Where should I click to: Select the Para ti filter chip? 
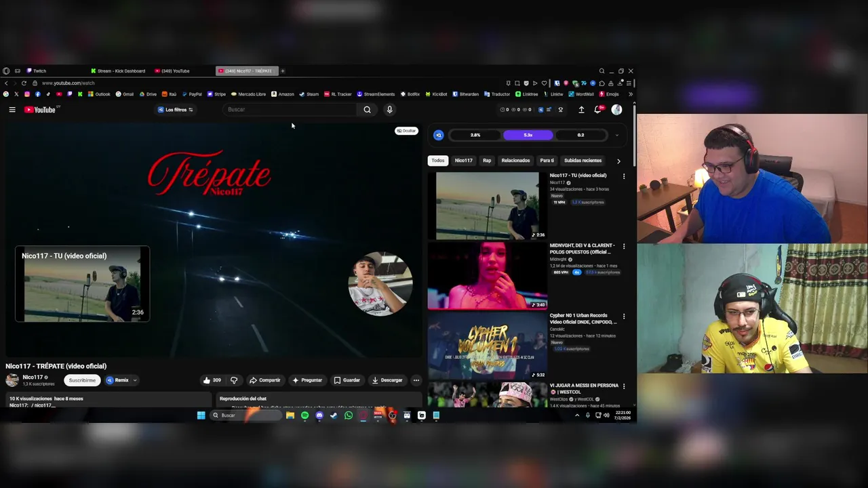(547, 161)
